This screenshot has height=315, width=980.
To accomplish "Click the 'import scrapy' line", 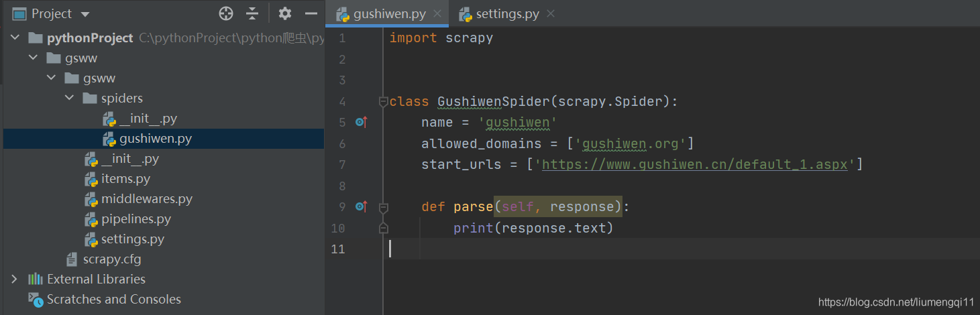I will pos(441,38).
